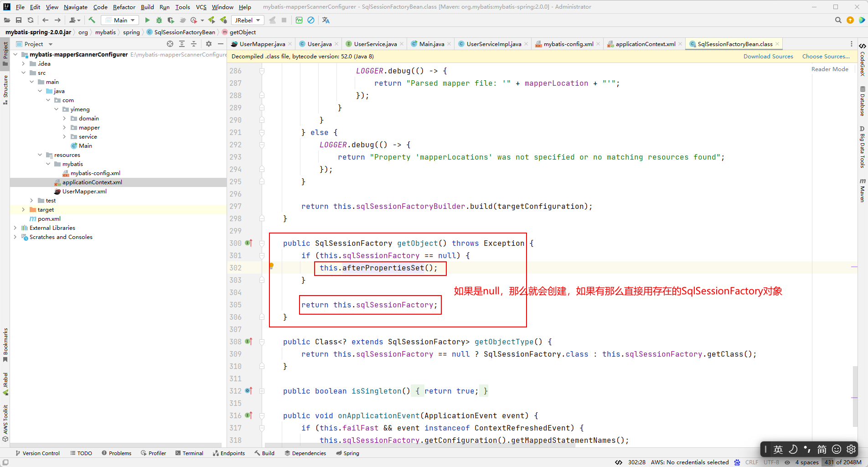Click the UTF-8 encoding status widget
The height and width of the screenshot is (467, 868).
(x=771, y=462)
